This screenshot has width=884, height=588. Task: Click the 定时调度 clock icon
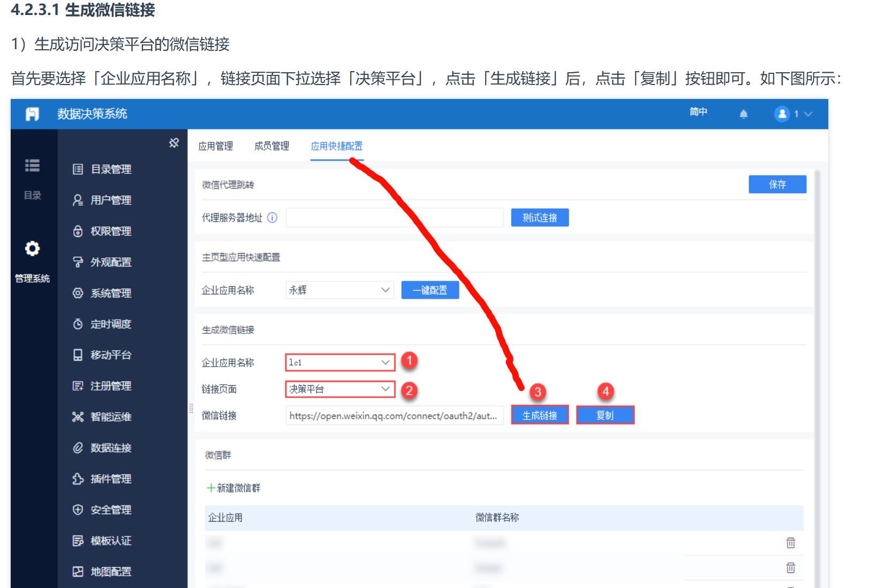point(78,324)
